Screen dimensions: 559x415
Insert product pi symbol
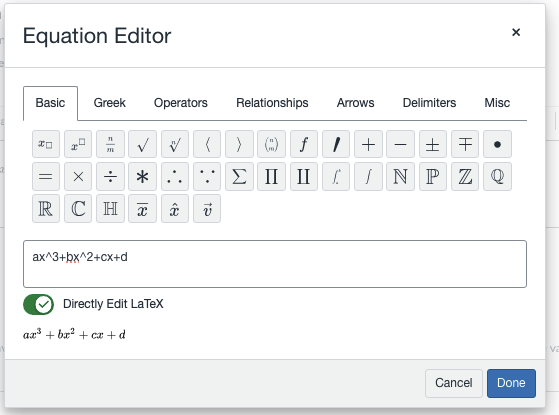[271, 176]
